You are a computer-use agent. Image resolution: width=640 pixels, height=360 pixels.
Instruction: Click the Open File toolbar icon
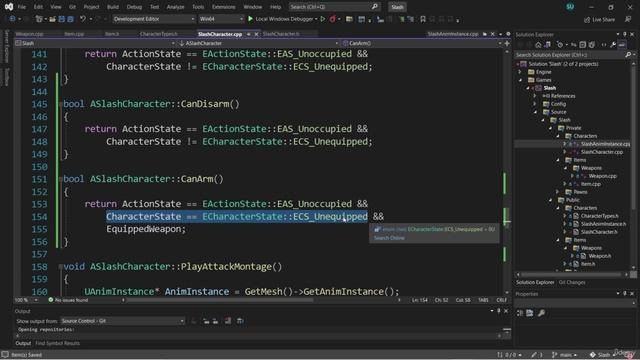click(52, 19)
